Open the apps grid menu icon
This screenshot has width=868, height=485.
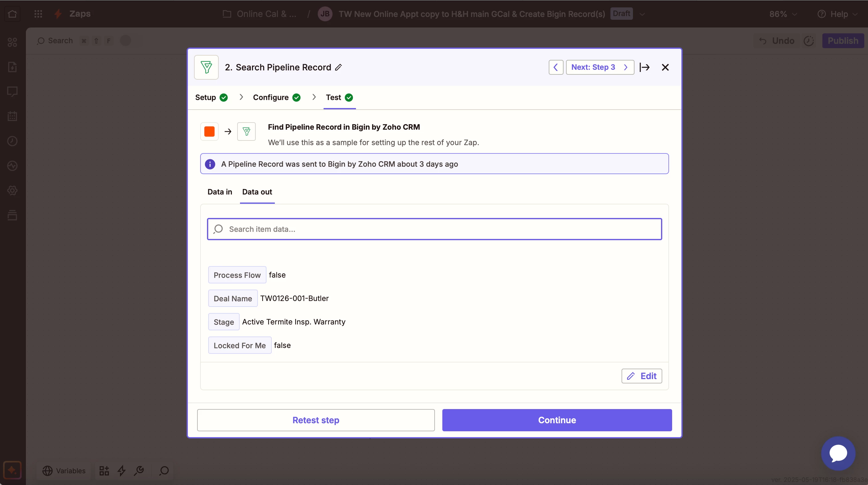click(x=38, y=14)
